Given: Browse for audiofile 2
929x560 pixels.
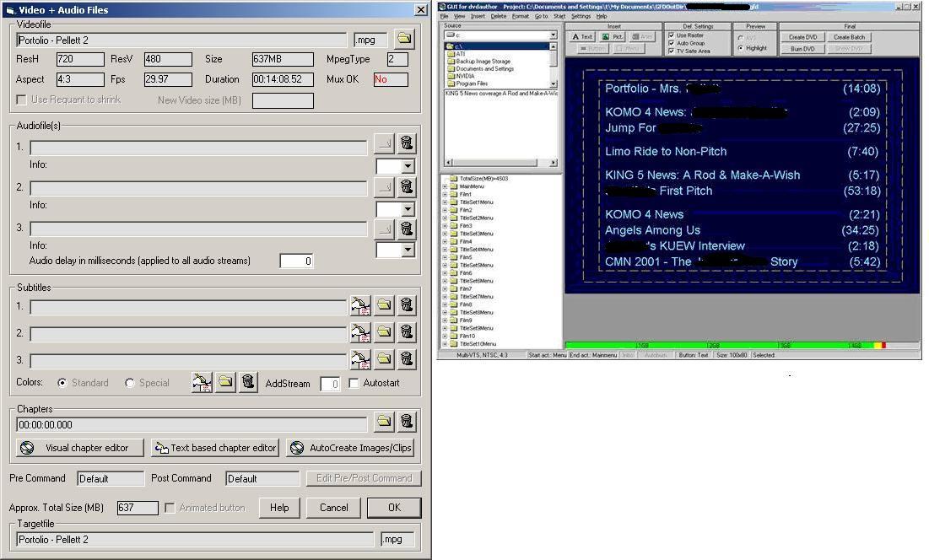Looking at the screenshot, I should coord(384,187).
